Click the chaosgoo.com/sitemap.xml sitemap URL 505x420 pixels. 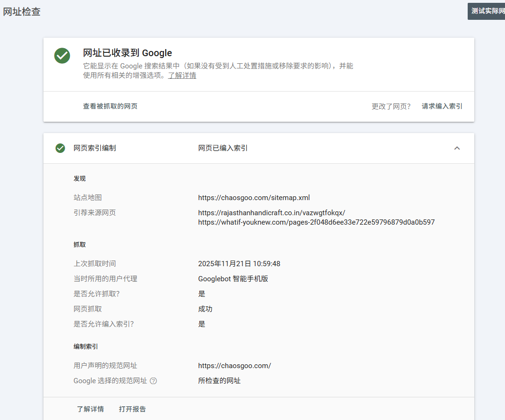[254, 198]
